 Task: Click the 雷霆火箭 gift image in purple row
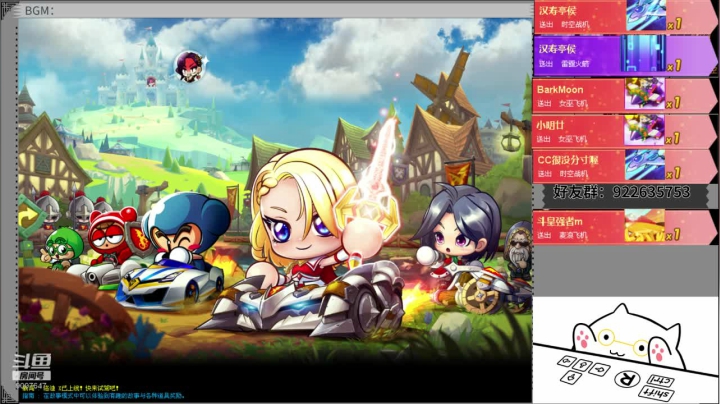(x=643, y=54)
